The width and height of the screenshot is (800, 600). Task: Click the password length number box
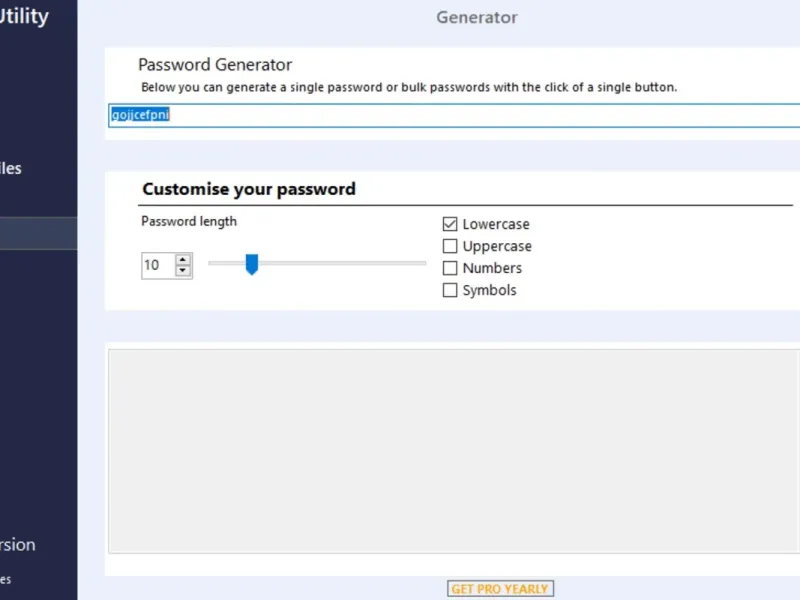pyautogui.click(x=157, y=266)
